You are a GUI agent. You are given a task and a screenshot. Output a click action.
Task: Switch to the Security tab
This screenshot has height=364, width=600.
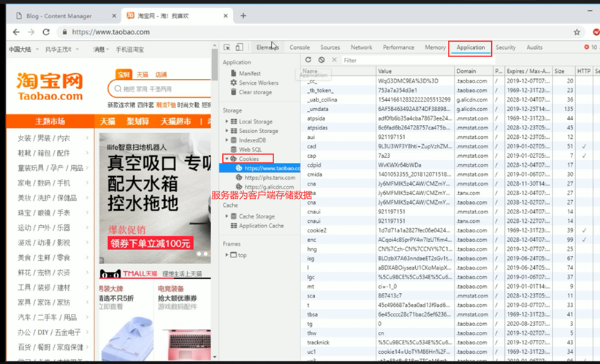point(506,47)
